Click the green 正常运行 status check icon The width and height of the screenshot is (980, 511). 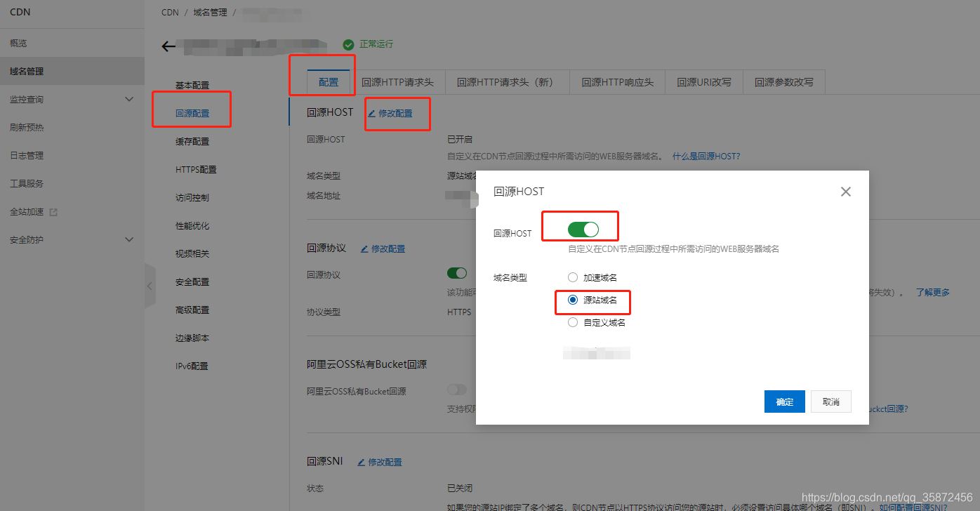(349, 44)
